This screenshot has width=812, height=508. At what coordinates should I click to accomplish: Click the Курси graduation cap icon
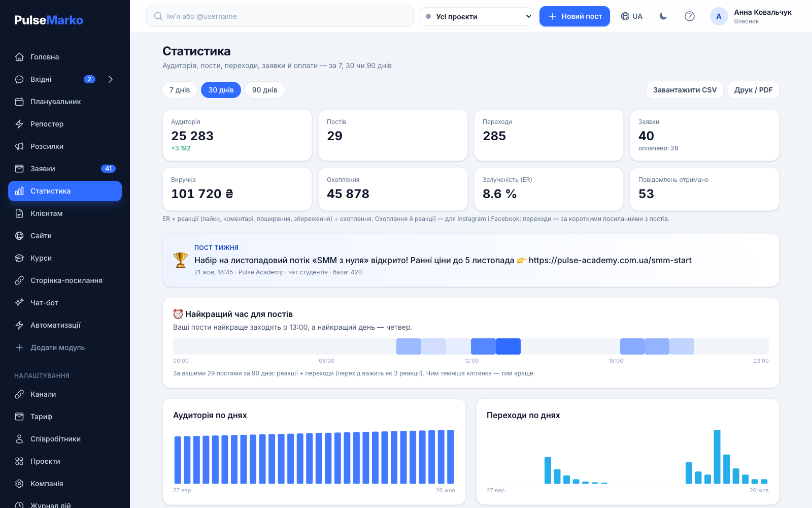tap(19, 258)
